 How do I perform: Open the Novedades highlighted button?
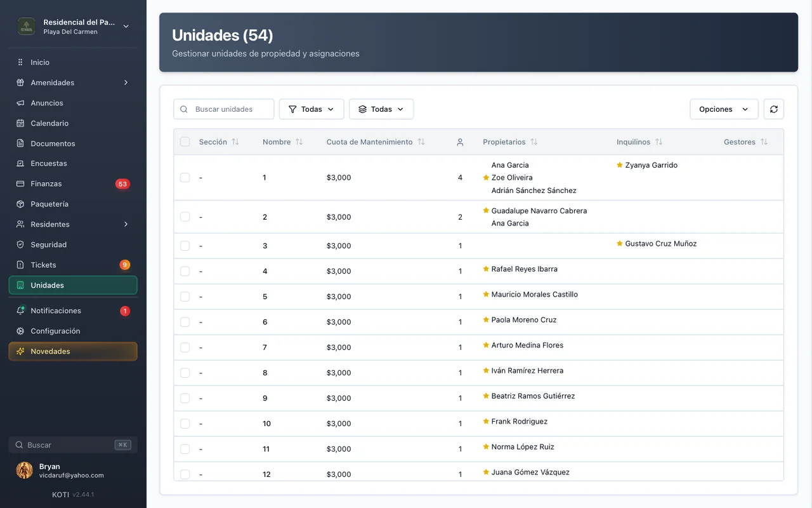pyautogui.click(x=73, y=351)
